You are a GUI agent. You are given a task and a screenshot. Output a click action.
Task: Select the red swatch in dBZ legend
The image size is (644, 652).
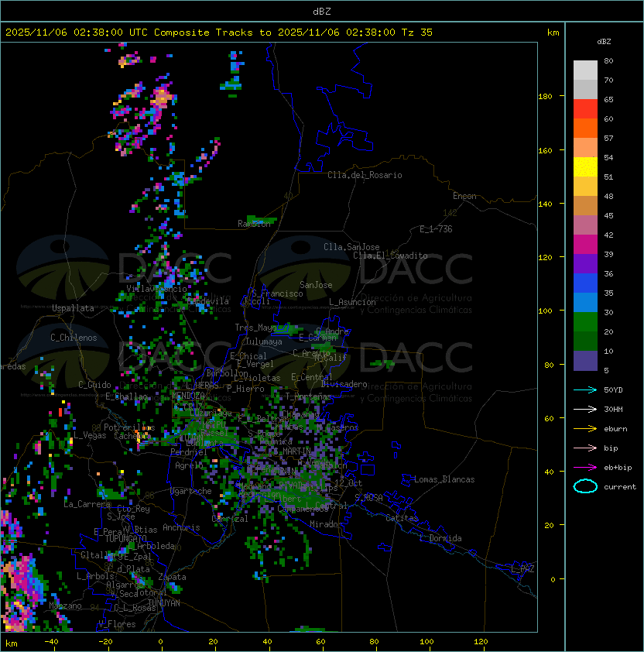pos(585,109)
